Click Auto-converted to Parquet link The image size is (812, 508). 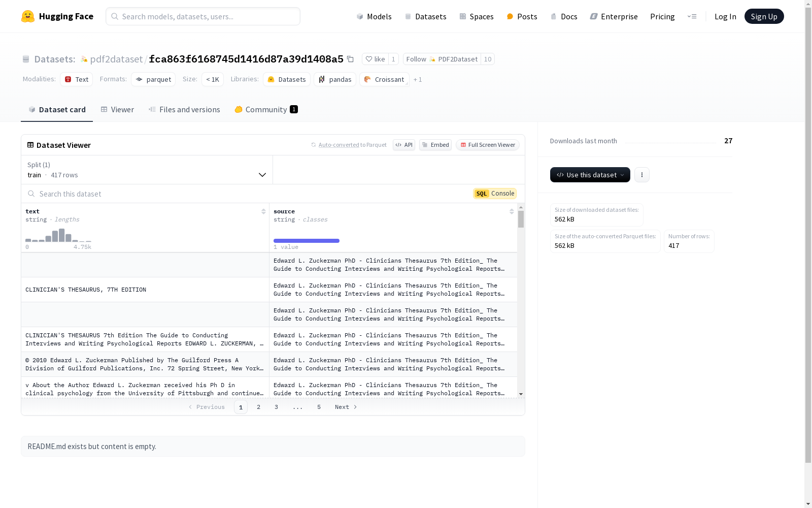tap(339, 145)
